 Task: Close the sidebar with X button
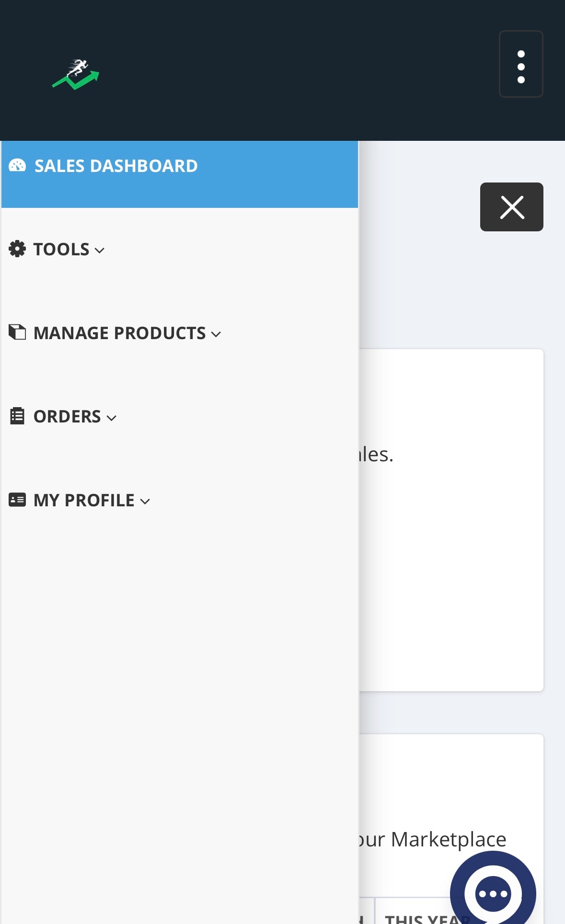coord(511,207)
